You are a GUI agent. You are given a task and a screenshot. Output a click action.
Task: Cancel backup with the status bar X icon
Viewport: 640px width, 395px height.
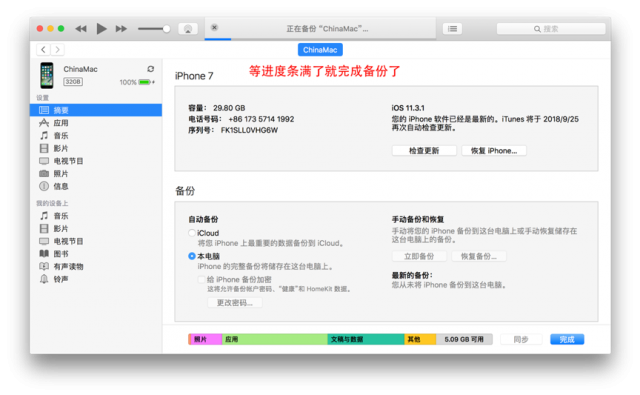(x=214, y=27)
